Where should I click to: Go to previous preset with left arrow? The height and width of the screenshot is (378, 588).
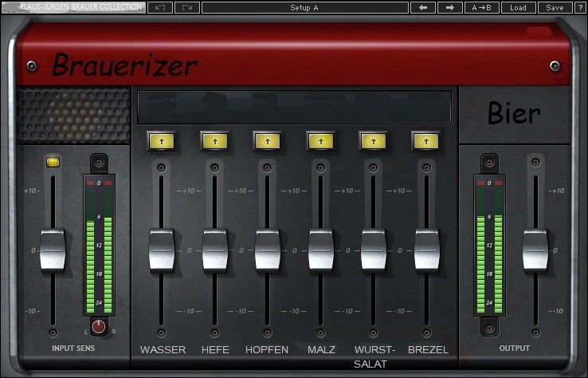tap(422, 7)
